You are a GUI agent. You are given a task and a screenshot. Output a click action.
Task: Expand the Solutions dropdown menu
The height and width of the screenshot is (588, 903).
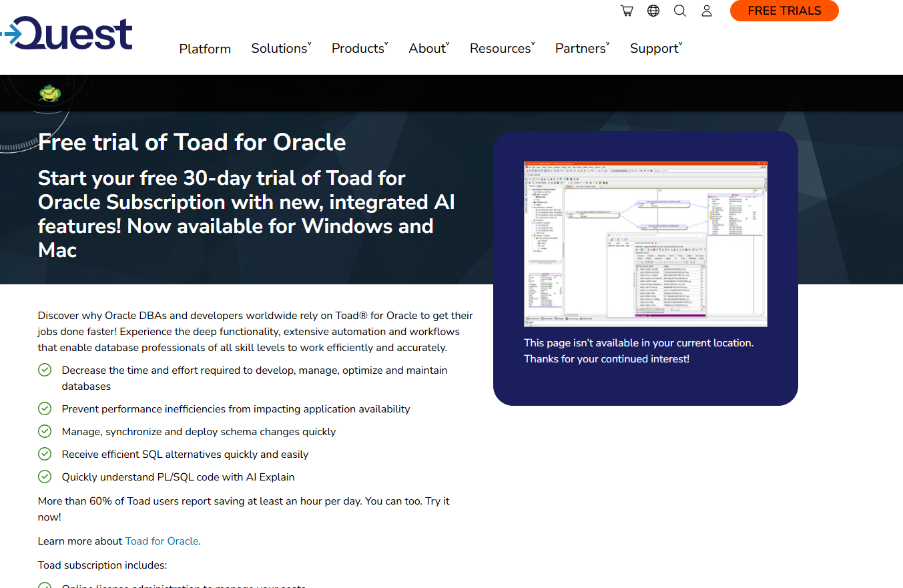point(281,49)
